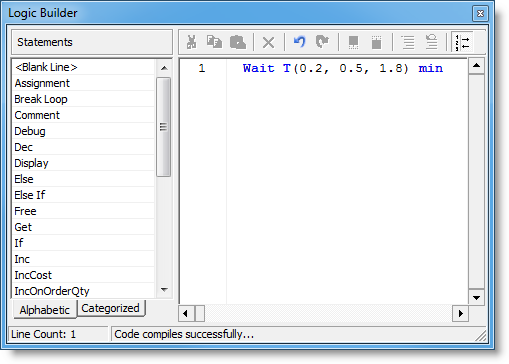Click the 'Code compiles successfully' status message
509x364 pixels.
[x=184, y=334]
